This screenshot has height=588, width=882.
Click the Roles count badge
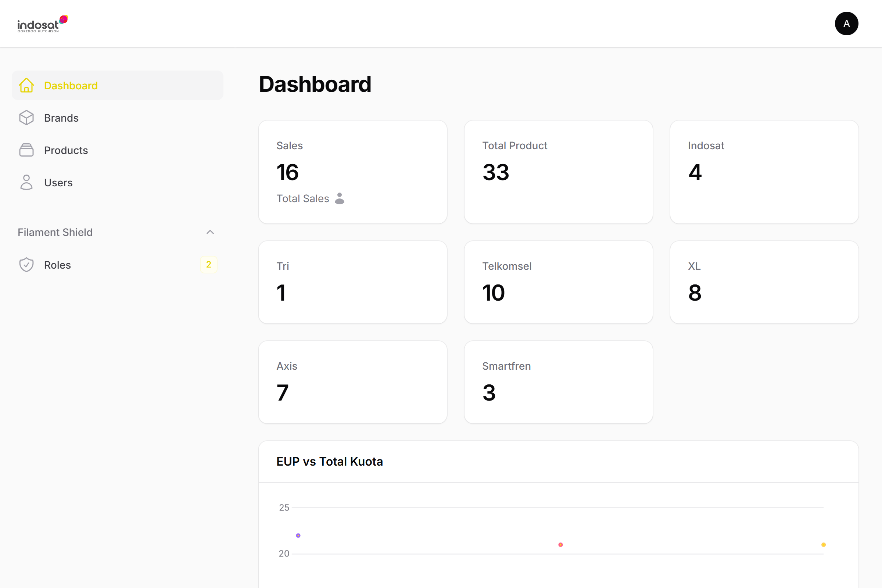208,264
